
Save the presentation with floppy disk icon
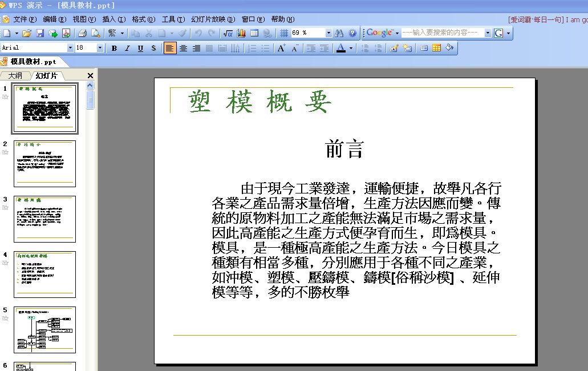(x=40, y=33)
